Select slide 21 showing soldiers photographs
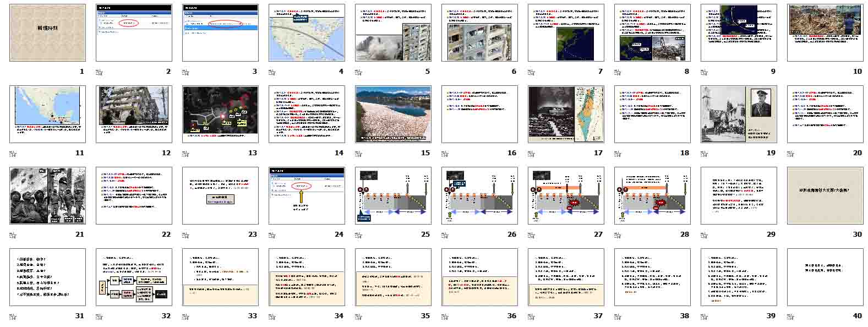Viewport: 868px width, 327px height. 47,195
